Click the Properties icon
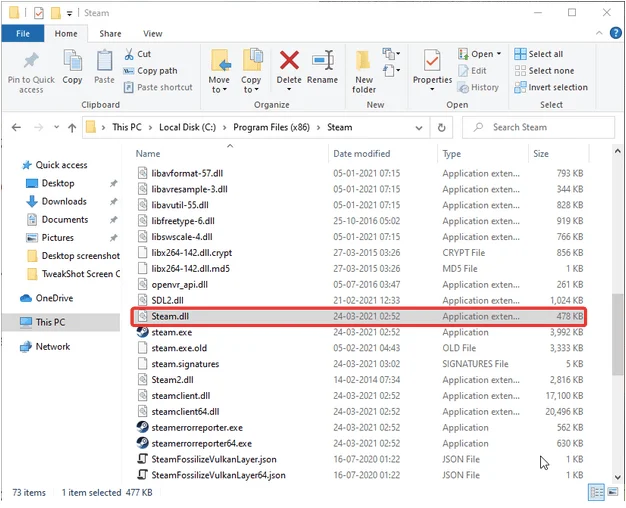Viewport: 626px width, 508px height. (x=432, y=61)
